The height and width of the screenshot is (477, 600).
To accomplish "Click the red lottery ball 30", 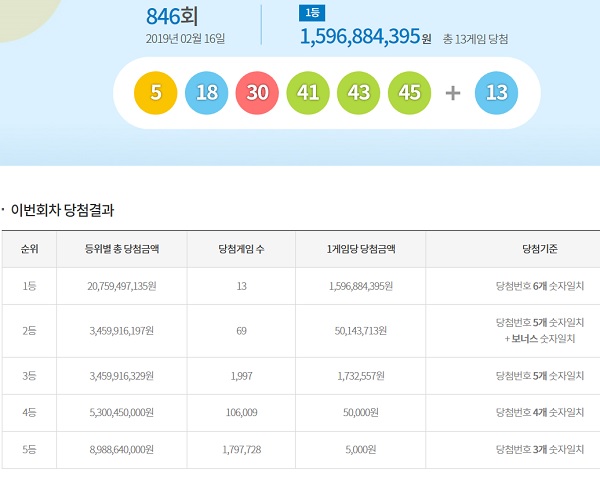I will click(257, 93).
